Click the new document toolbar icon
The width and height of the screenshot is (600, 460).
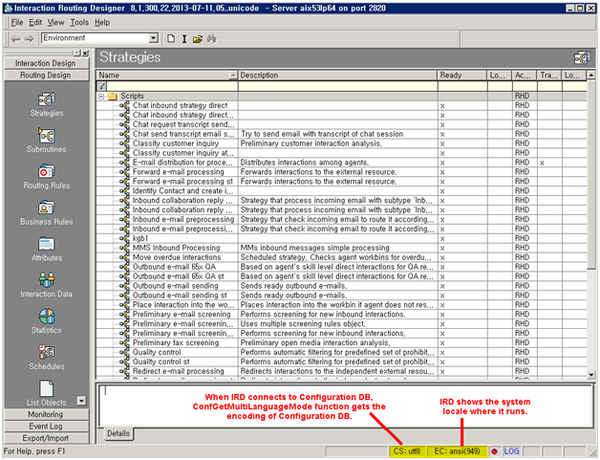click(171, 38)
